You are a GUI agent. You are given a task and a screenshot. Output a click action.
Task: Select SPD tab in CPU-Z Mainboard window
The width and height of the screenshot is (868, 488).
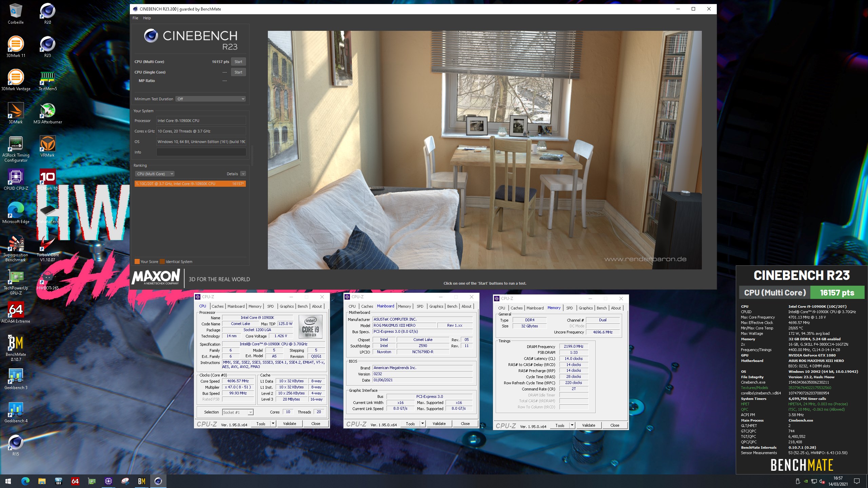coord(420,306)
